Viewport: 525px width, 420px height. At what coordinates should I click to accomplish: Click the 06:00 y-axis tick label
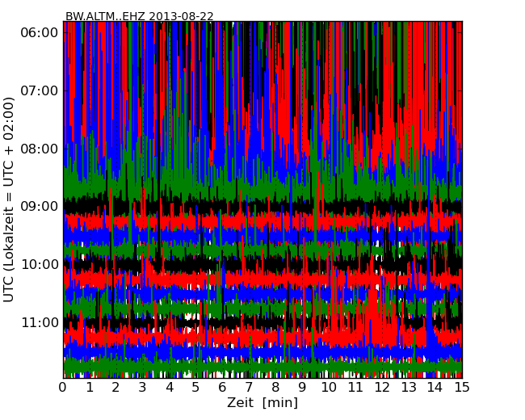point(40,33)
